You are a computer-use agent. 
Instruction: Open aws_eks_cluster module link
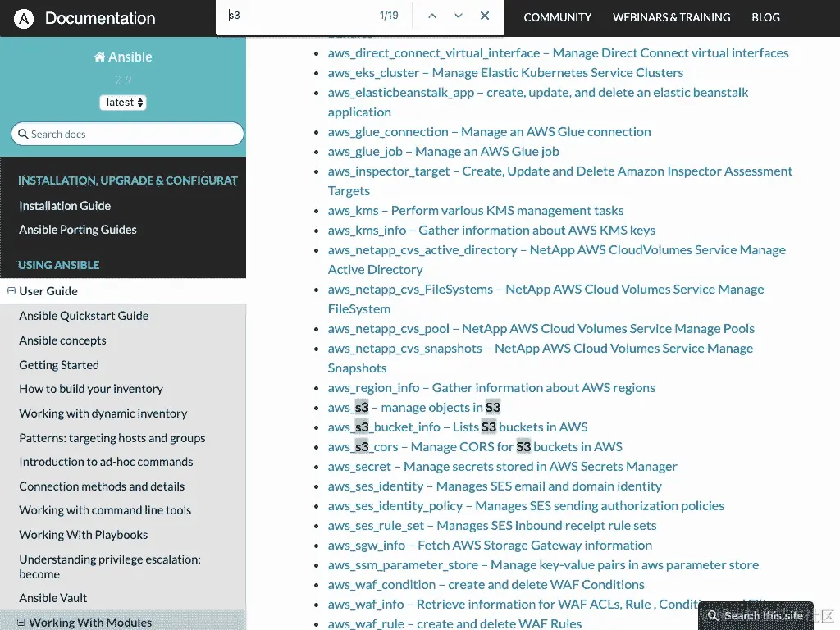(x=505, y=73)
